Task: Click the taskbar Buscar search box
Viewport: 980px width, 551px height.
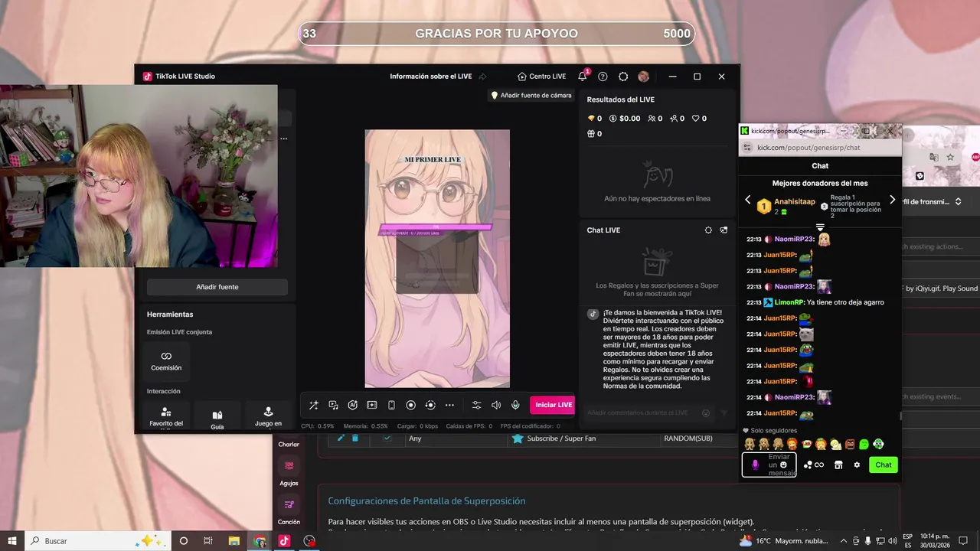Action: point(98,541)
